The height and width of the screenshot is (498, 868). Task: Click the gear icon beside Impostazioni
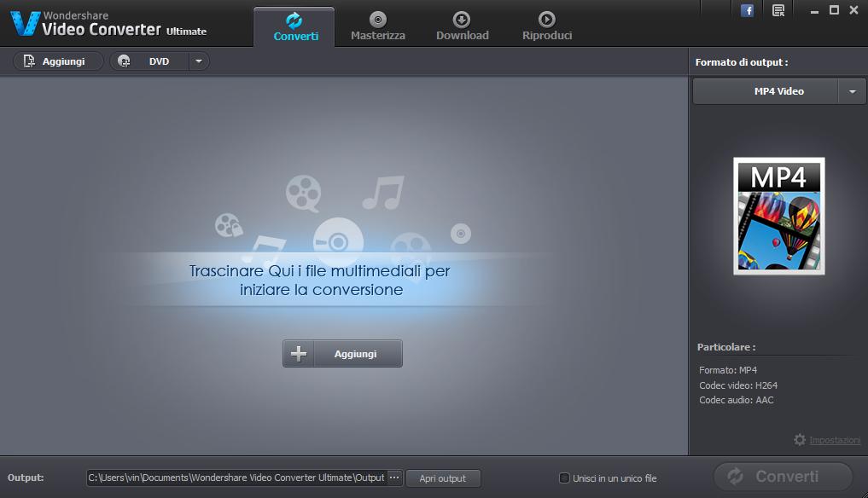click(800, 440)
